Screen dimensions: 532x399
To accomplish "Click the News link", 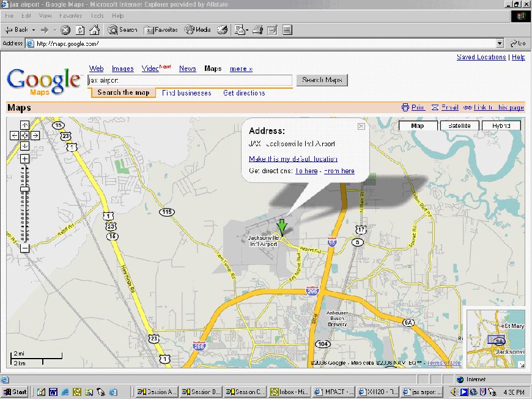I will 188,69.
